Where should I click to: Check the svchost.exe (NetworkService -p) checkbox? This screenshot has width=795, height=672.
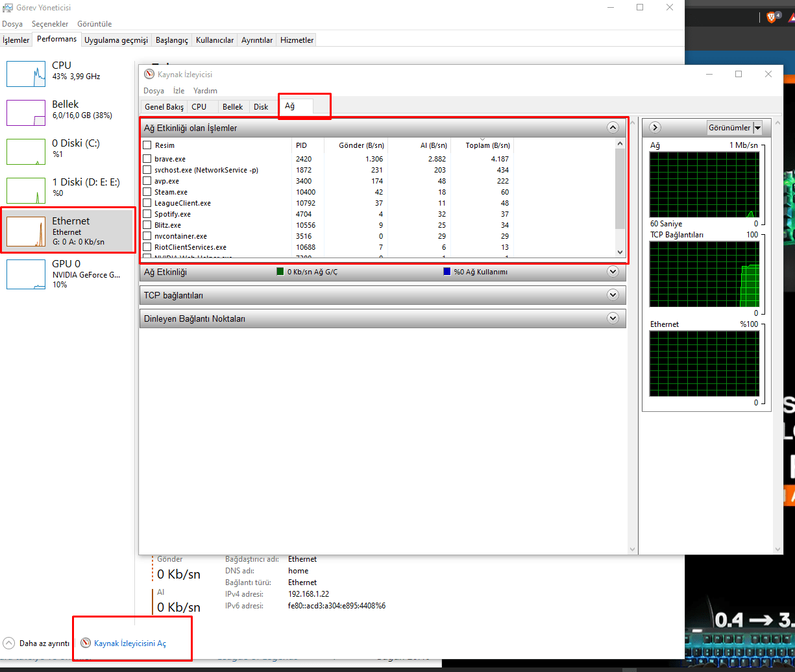[147, 170]
